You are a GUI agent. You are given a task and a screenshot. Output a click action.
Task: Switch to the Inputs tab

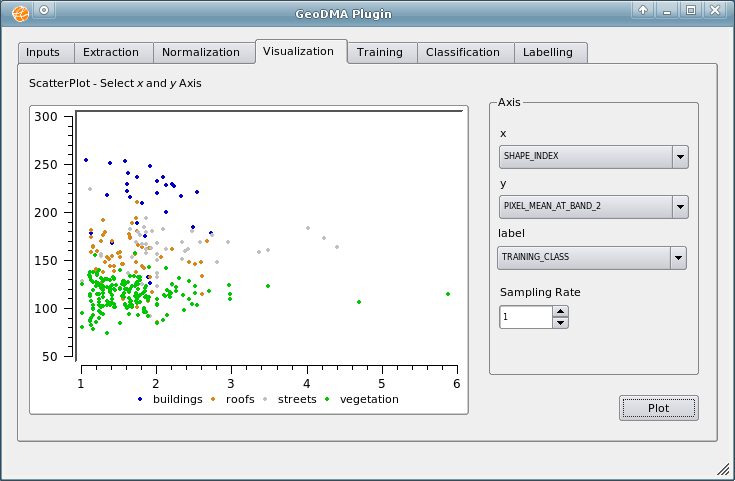click(43, 52)
